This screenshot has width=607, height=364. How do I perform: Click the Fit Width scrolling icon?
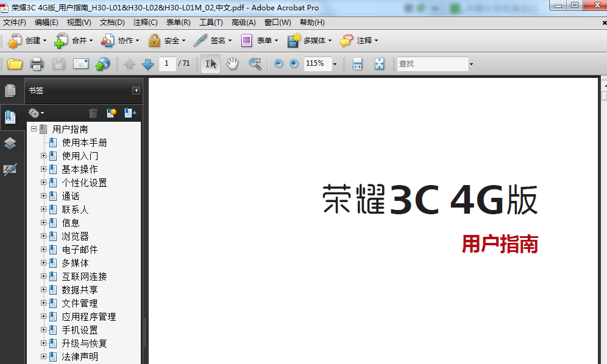point(357,64)
